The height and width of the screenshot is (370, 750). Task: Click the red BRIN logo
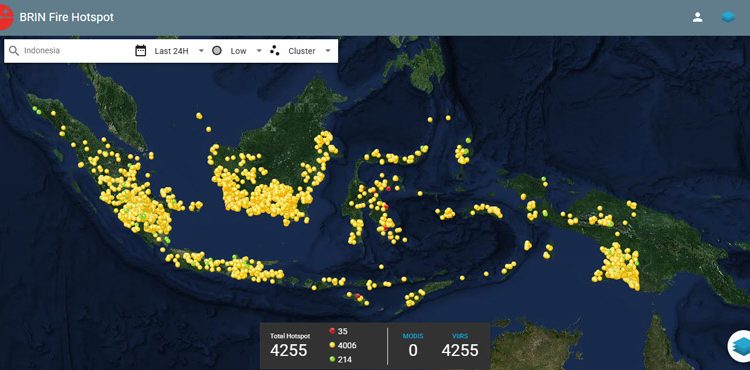pos(6,17)
